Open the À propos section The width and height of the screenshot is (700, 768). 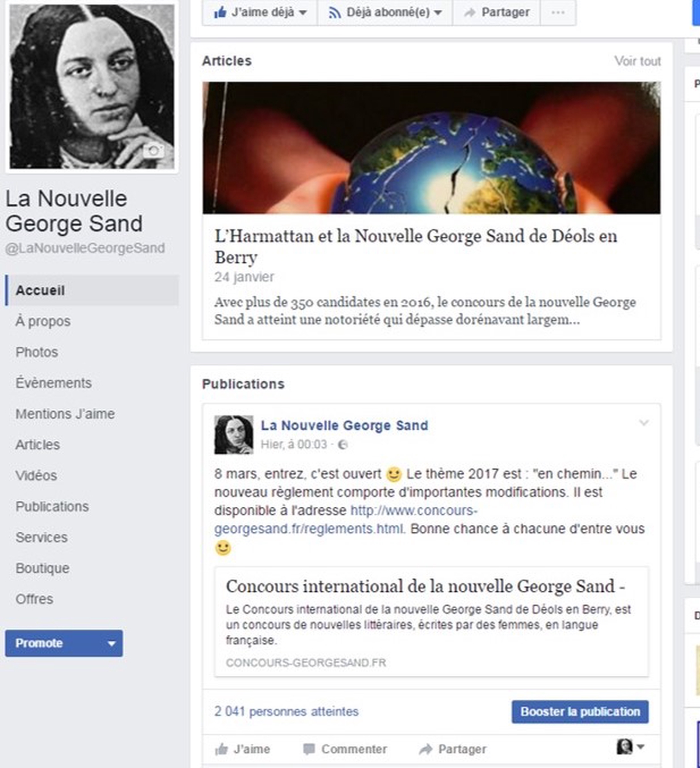43,321
